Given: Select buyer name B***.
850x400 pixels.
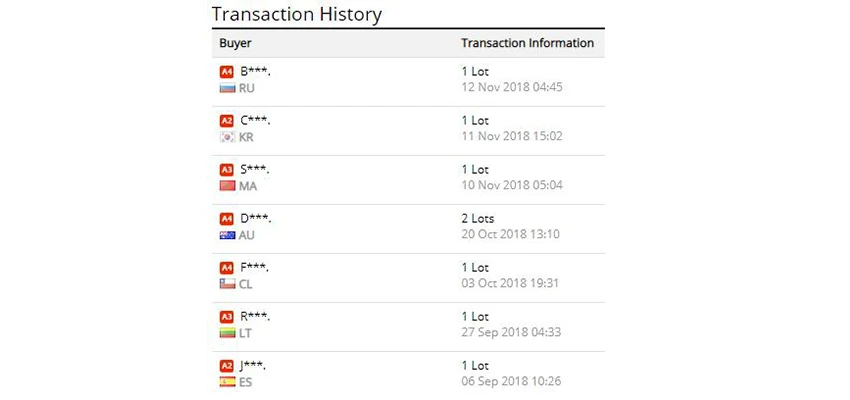Looking at the screenshot, I should click(255, 72).
